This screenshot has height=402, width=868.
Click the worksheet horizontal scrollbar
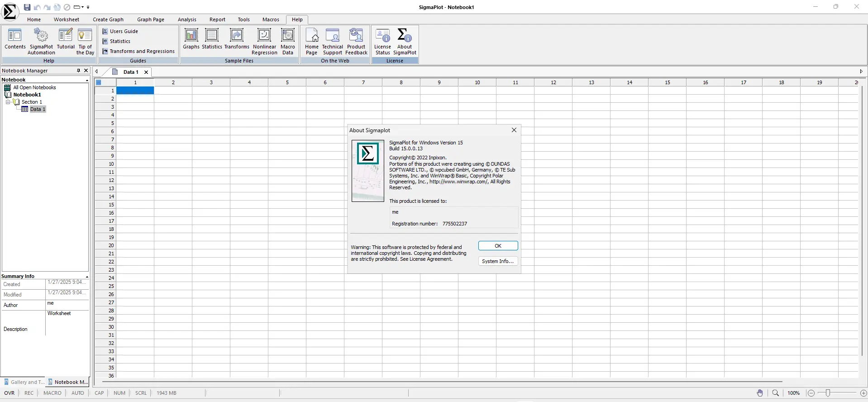coord(442,382)
